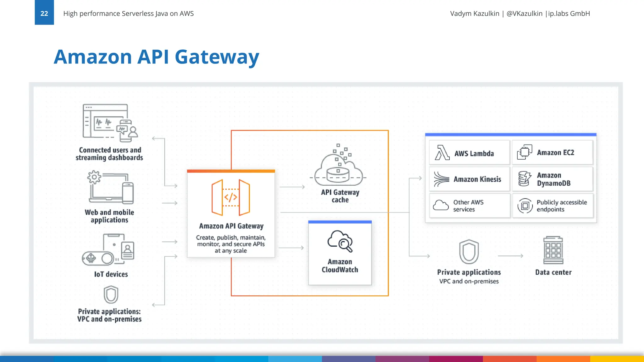The image size is (644, 362).
Task: Click the orange segment of bottom color bar
Action: click(563, 359)
